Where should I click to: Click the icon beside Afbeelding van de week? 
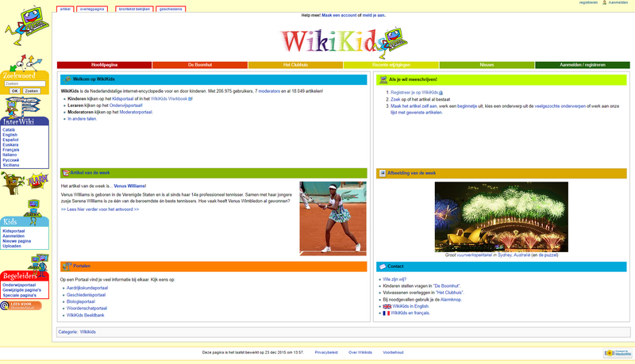pyautogui.click(x=383, y=173)
